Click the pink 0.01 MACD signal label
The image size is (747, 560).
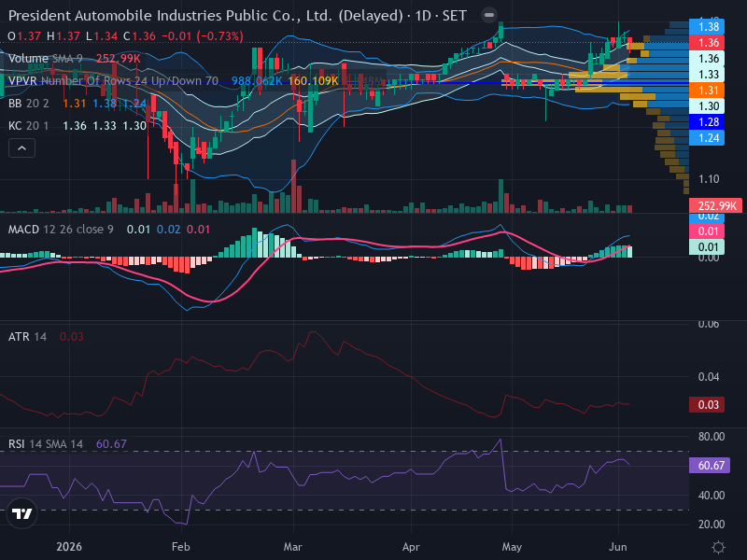click(x=707, y=231)
